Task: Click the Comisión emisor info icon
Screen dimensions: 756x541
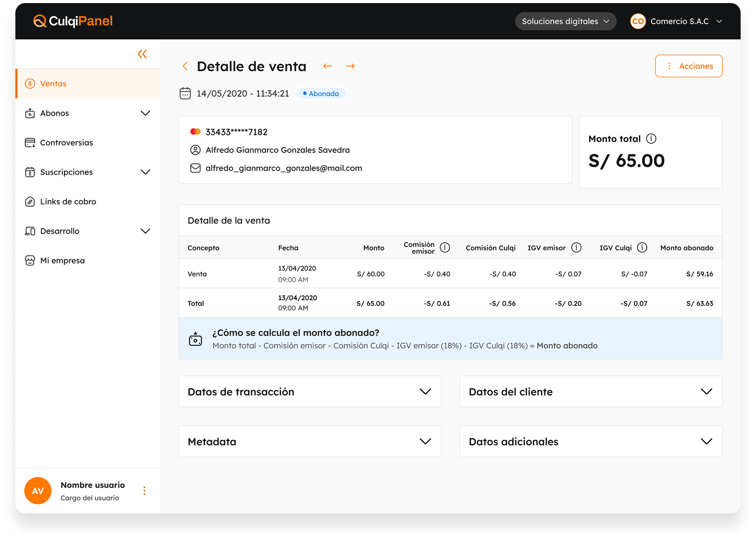Action: (x=445, y=247)
